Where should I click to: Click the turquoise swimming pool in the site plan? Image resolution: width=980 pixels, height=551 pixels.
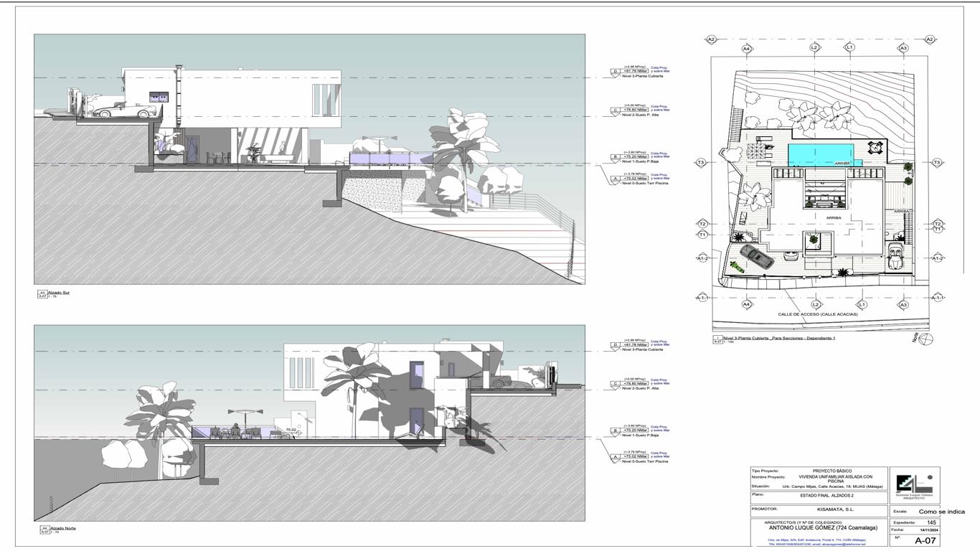(821, 153)
